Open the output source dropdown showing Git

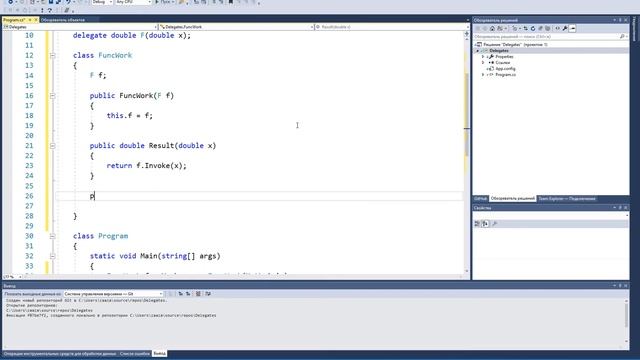[113, 294]
